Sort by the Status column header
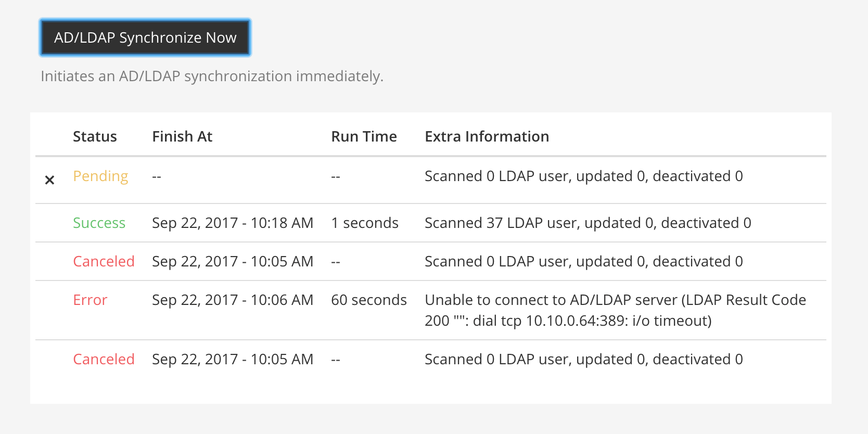Screen dimensions: 868x434 coord(94,136)
